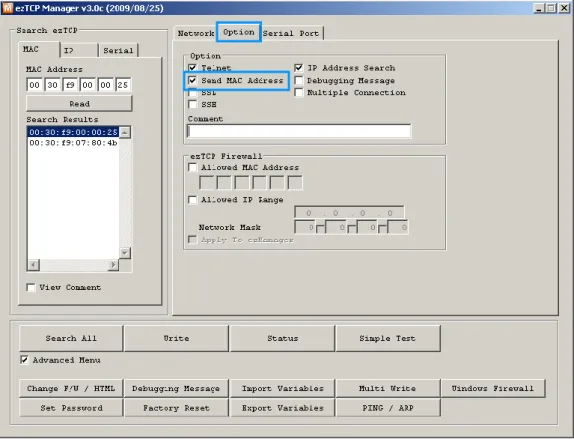Select the IP search tab
The height and width of the screenshot is (439, 574).
[78, 51]
